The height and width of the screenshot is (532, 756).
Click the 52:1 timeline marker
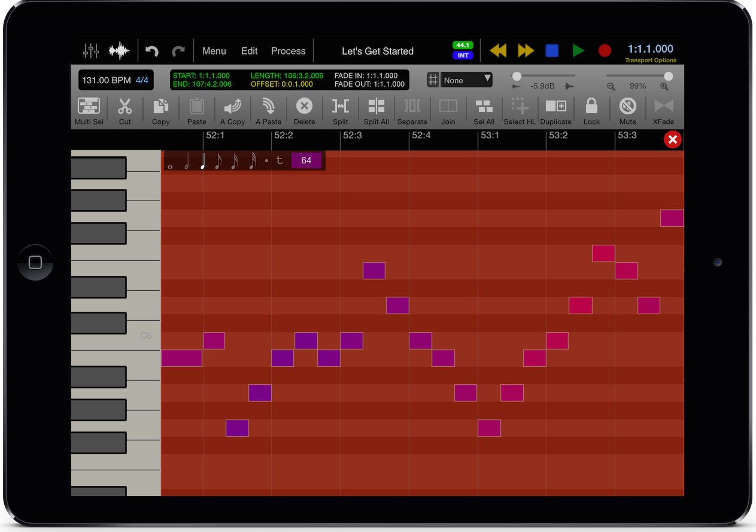pyautogui.click(x=215, y=135)
